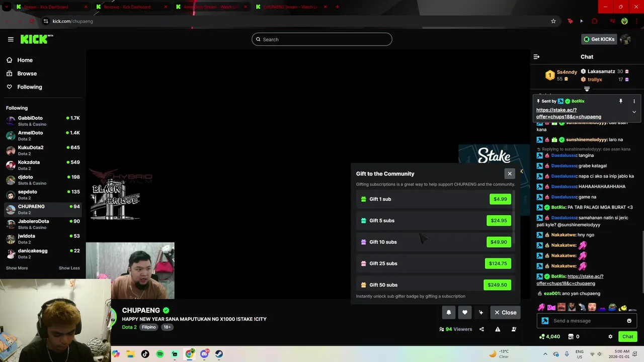Screen dimensions: 644x362
Task: Share the stream via share icon
Action: coord(481,329)
